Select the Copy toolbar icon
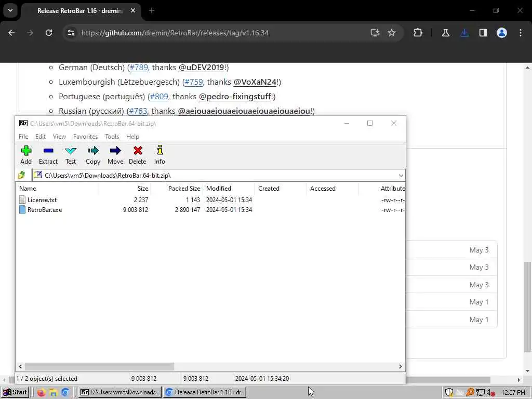Viewport: 532px width, 399px height. 92,155
